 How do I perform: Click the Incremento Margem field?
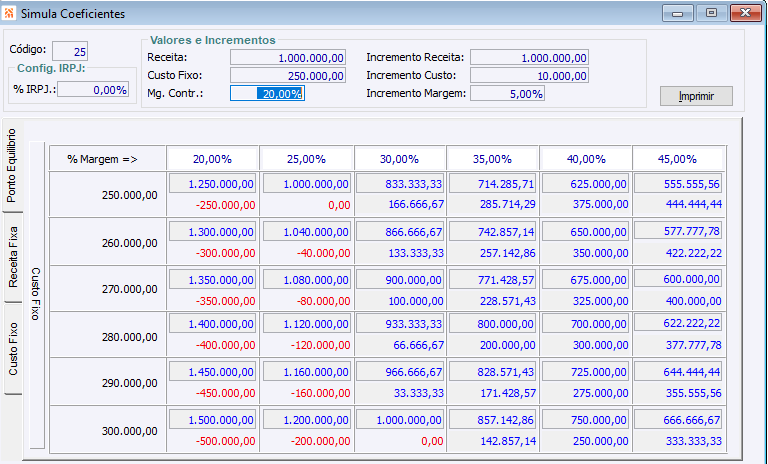[507, 94]
